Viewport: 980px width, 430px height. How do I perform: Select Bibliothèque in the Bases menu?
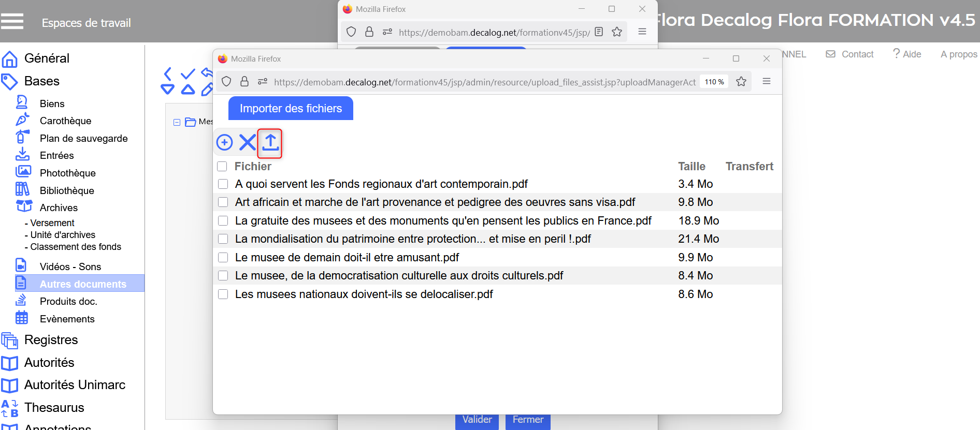point(67,190)
